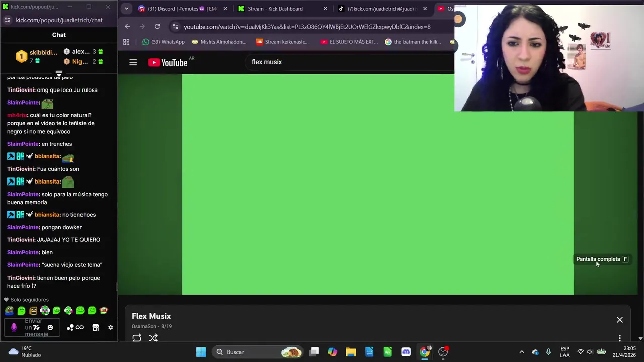Open the Stream keikenasfc SoundCloud bookmark
This screenshot has width=644, height=362.
tap(282, 42)
